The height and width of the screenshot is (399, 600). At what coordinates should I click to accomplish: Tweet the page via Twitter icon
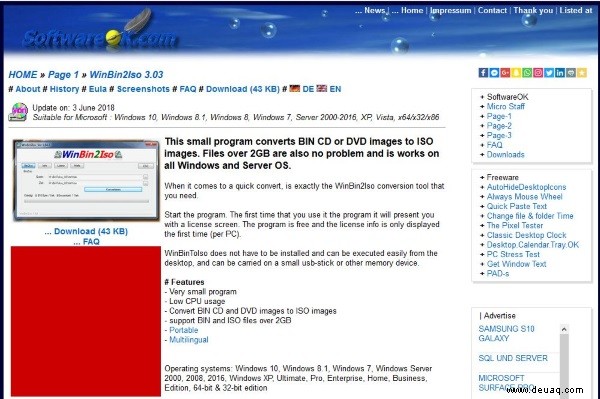coord(549,73)
